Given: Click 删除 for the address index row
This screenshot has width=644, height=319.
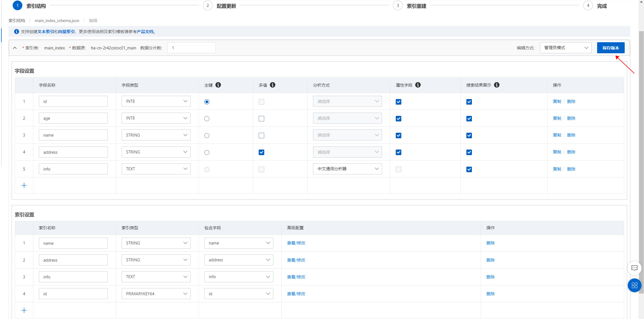Looking at the screenshot, I should 490,260.
